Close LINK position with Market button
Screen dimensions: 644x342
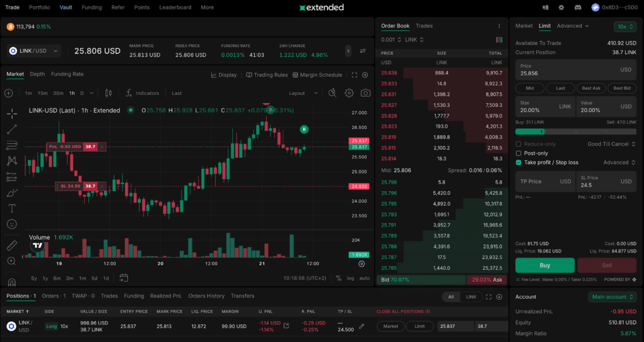[x=391, y=326]
